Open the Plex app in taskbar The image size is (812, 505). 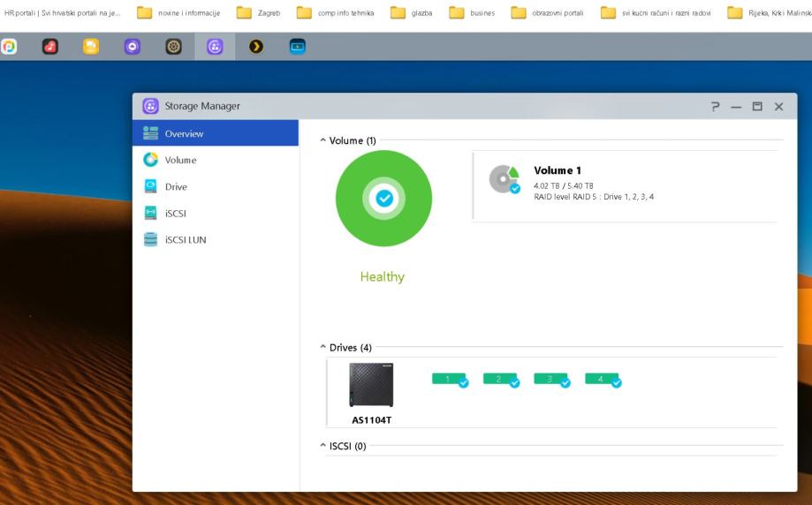tap(256, 47)
